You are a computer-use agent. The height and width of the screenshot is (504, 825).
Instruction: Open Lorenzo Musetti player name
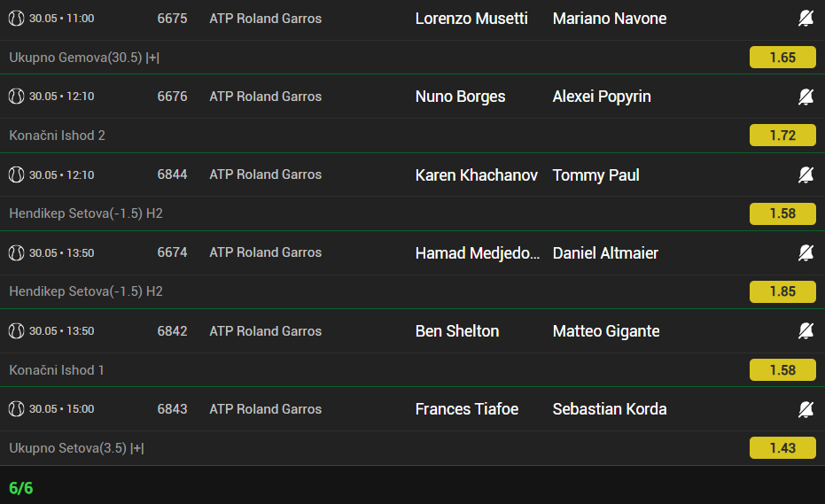coord(471,19)
